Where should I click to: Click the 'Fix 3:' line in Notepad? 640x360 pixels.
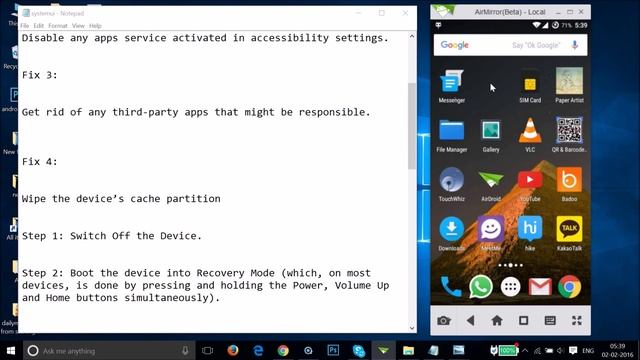[40, 75]
